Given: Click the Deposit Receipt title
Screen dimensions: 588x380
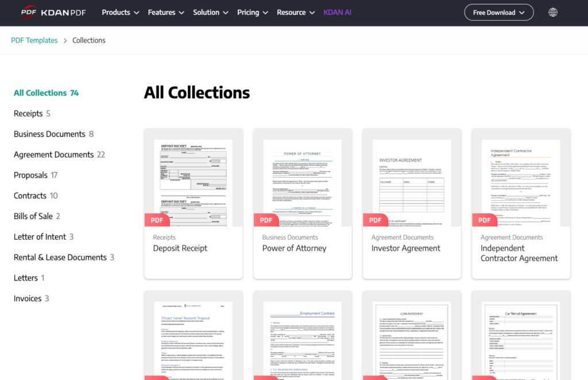Looking at the screenshot, I should [180, 248].
